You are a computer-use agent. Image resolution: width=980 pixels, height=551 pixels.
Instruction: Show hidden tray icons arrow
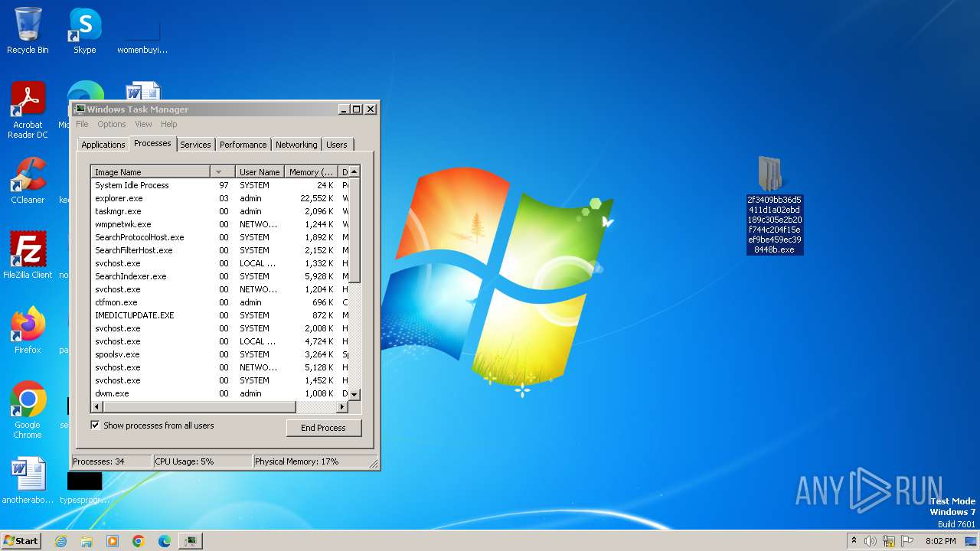pos(854,541)
